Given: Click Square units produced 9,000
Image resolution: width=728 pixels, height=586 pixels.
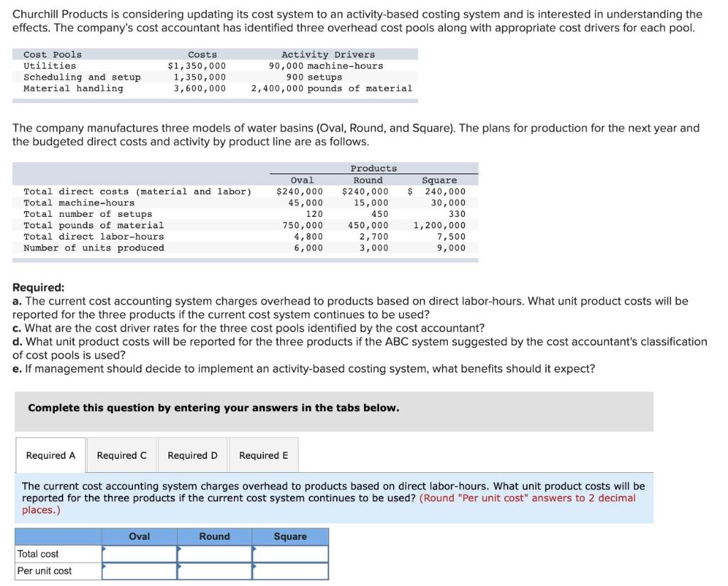Looking at the screenshot, I should coord(451,247).
